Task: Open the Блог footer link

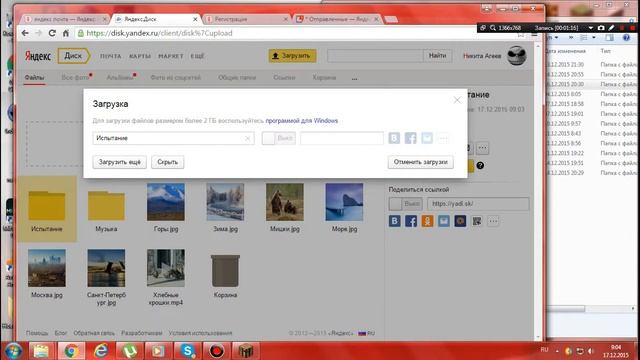Action: (61, 333)
